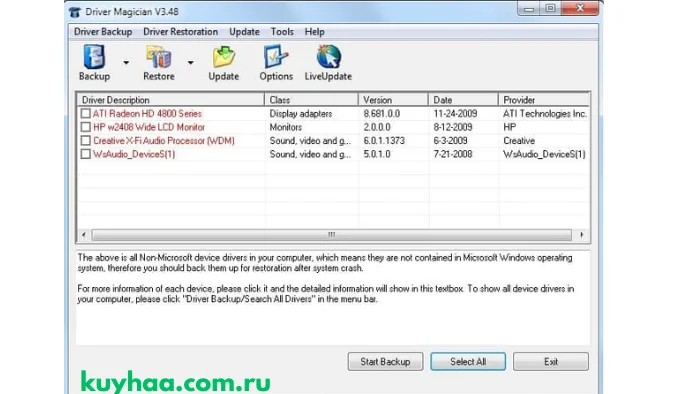Click the Update toolbar icon
700x394 pixels.
(223, 62)
